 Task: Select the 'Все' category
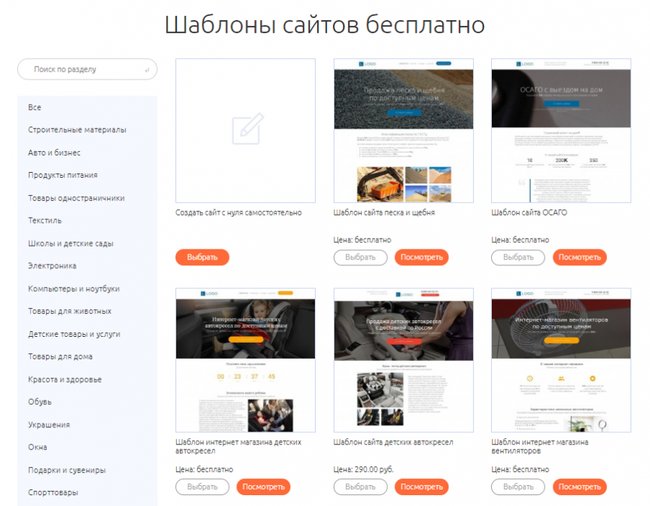(x=35, y=107)
